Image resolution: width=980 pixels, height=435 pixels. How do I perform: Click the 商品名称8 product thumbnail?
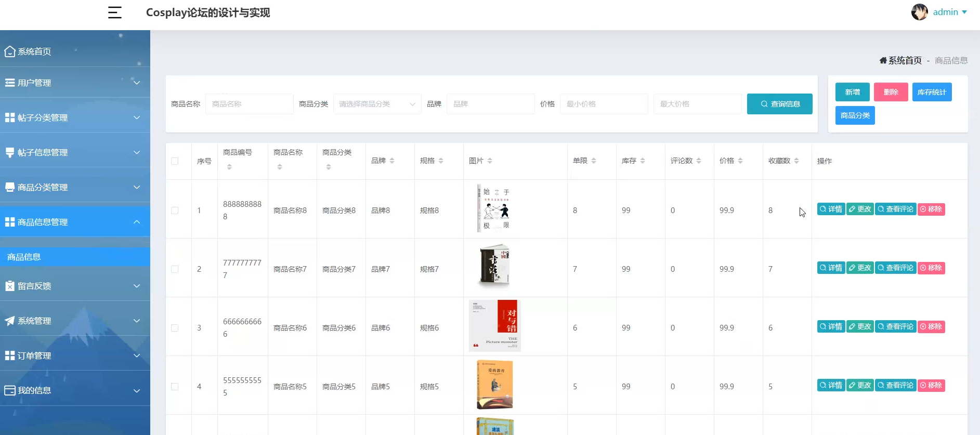pyautogui.click(x=494, y=208)
